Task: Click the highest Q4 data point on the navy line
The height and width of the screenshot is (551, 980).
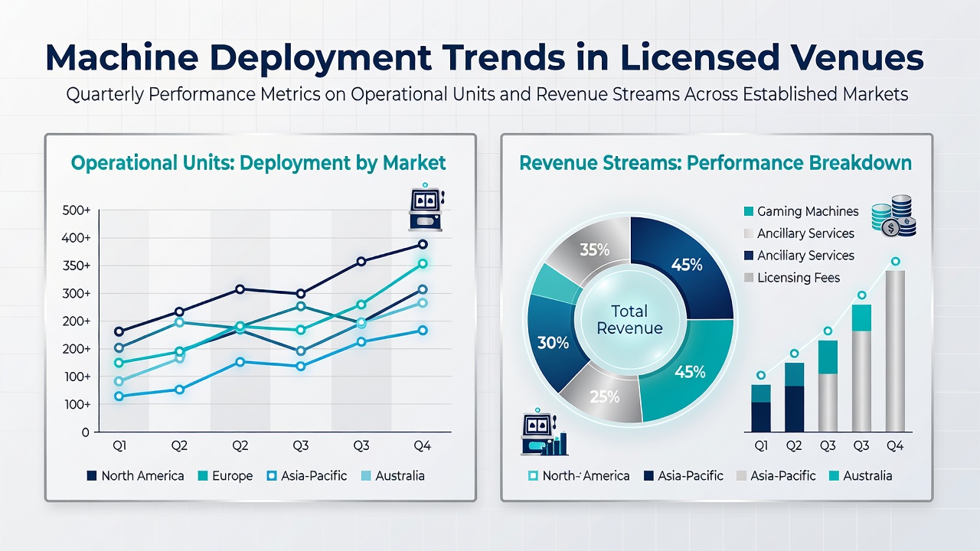Action: [423, 245]
